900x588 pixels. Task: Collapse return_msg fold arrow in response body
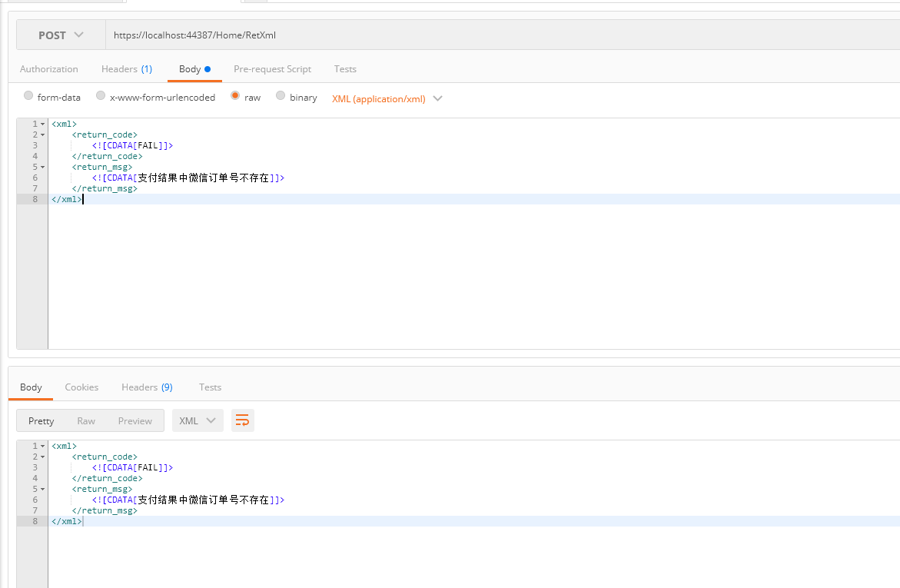click(42, 490)
